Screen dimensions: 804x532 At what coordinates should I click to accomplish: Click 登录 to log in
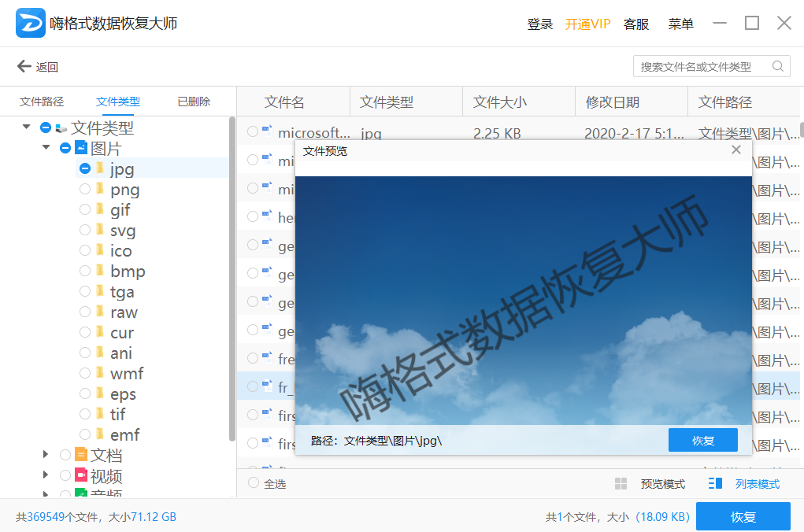[540, 24]
